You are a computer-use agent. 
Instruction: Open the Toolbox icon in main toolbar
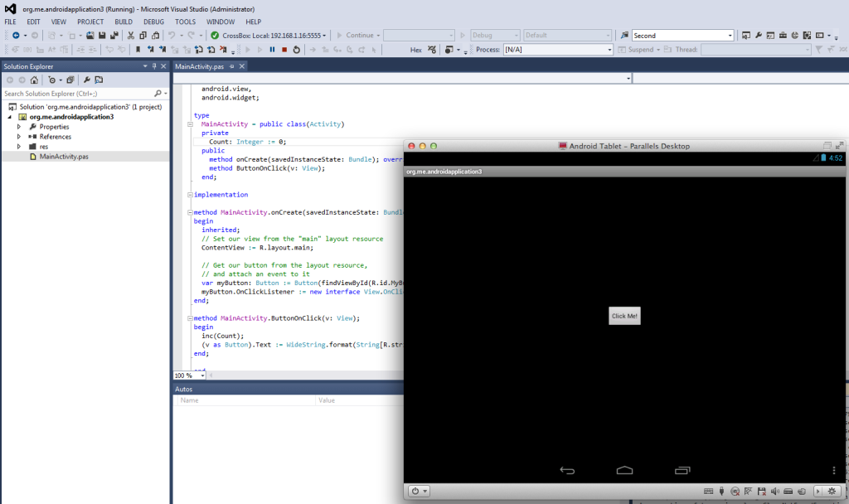click(x=783, y=35)
